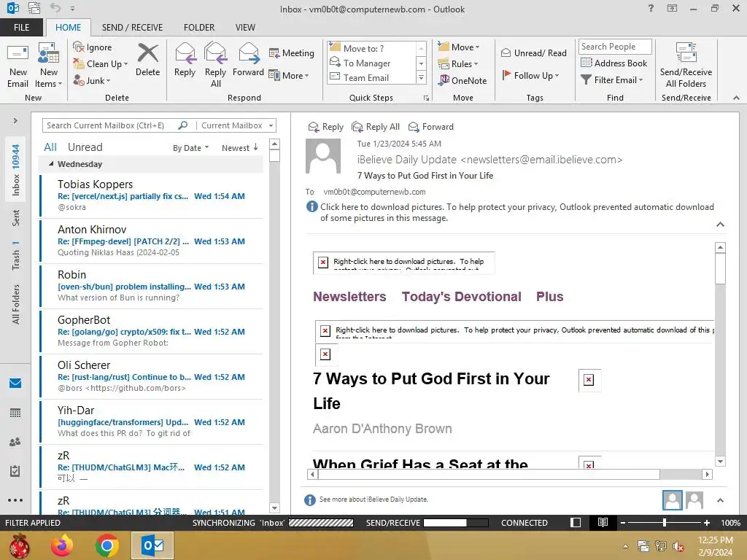Open the Trash folder in sidebar

(16, 255)
